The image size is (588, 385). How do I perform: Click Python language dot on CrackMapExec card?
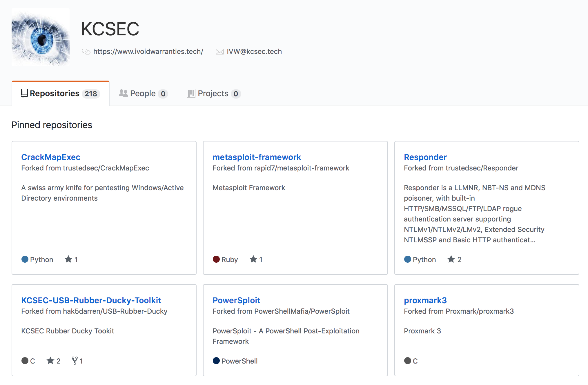25,259
